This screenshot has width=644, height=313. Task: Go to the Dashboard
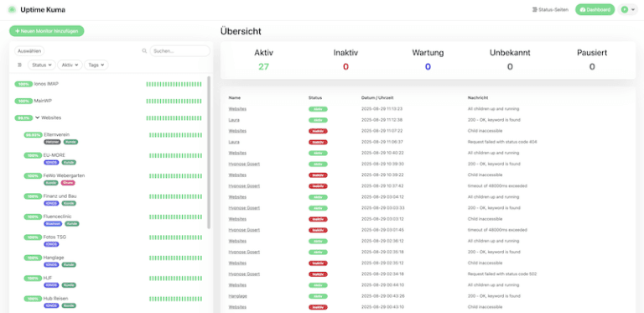[x=595, y=9]
